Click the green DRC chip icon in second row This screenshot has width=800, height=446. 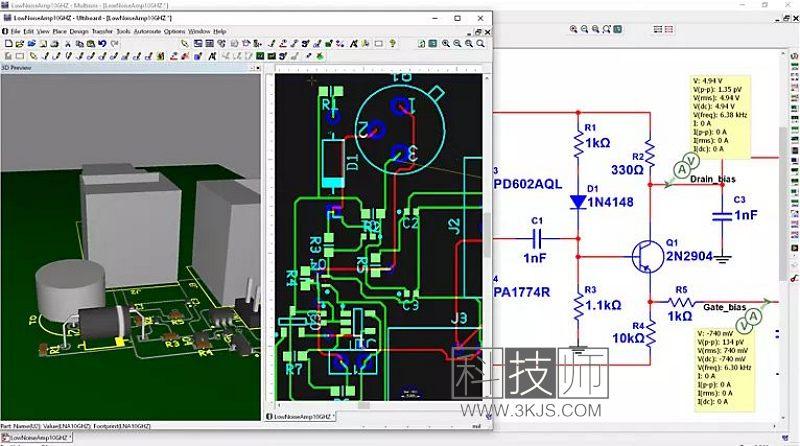260,56
